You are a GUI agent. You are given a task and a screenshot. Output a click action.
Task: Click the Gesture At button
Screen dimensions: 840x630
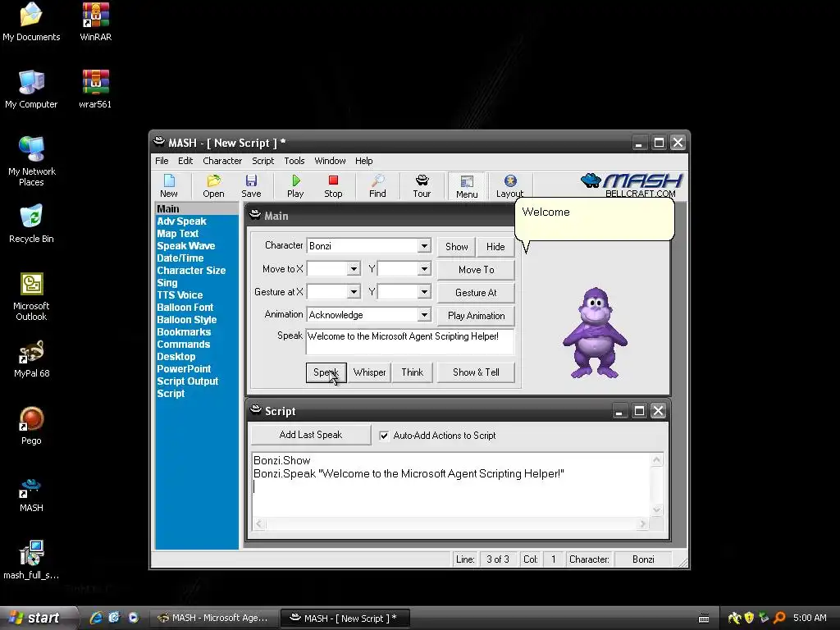(477, 293)
